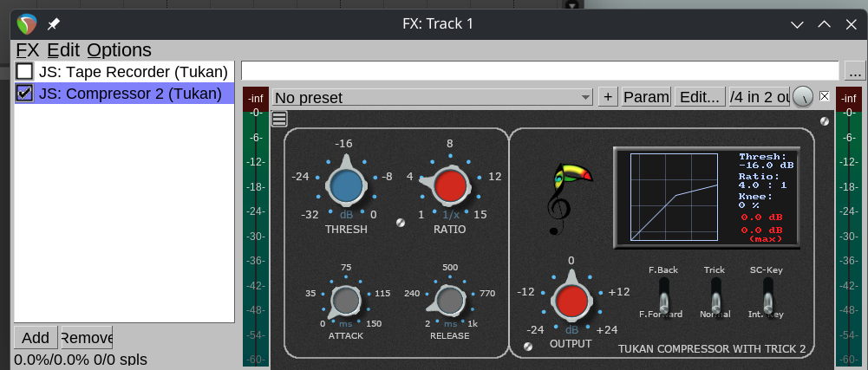Click the red OUTPUT gain knob
Viewport: 868px width, 370px height.
pyautogui.click(x=571, y=301)
